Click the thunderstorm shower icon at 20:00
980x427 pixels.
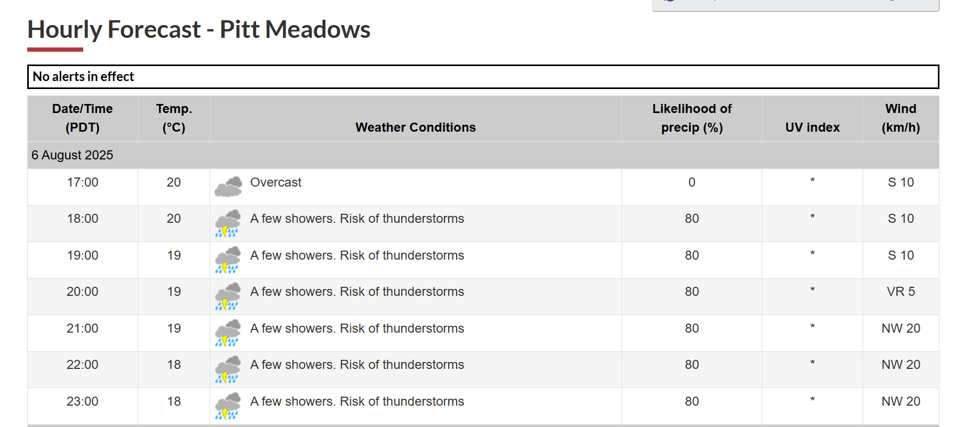click(228, 296)
